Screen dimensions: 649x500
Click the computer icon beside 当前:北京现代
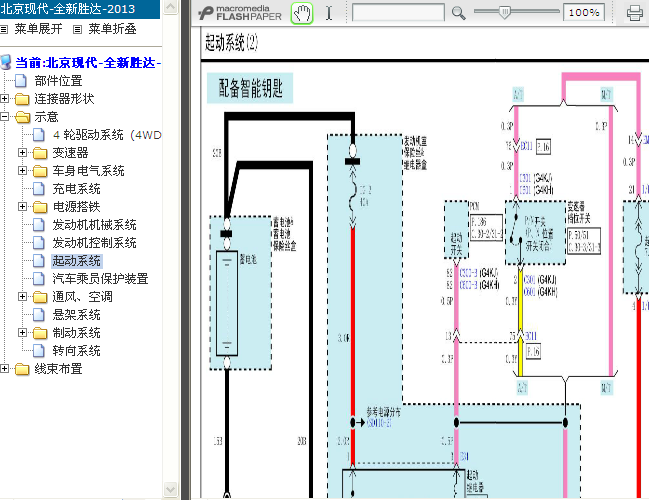coord(6,62)
